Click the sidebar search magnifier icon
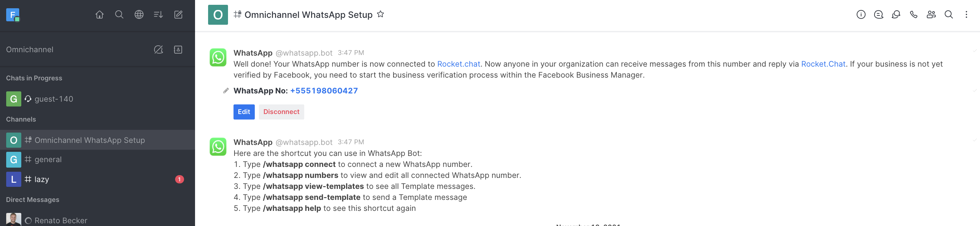The height and width of the screenshot is (226, 980). (119, 15)
